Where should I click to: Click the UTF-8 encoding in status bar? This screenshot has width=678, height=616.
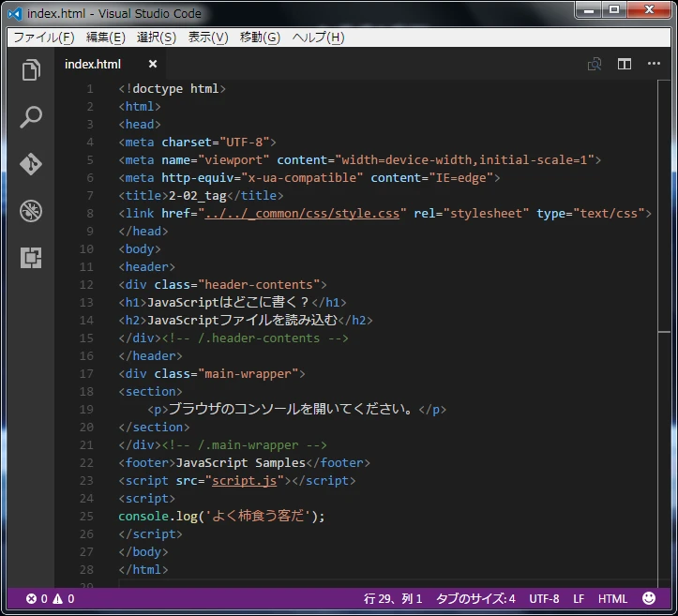click(x=544, y=599)
